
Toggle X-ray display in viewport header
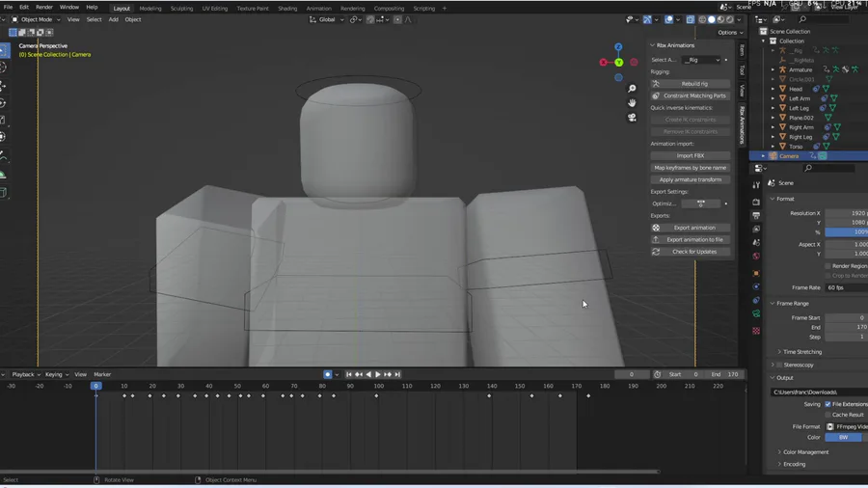(691, 19)
